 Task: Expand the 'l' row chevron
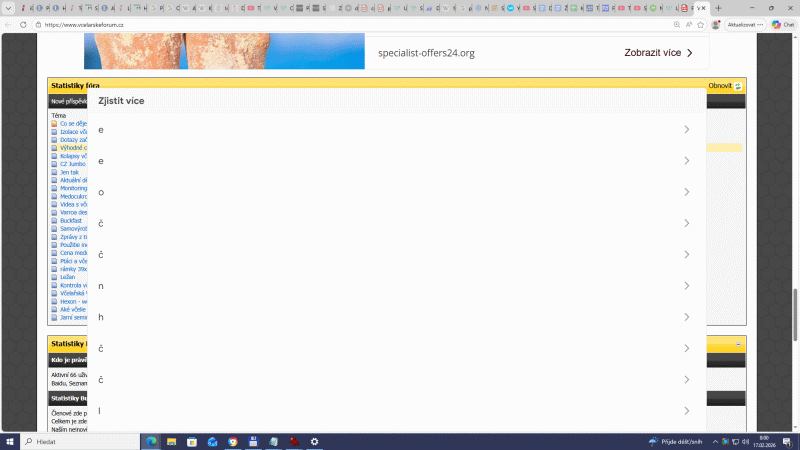687,411
